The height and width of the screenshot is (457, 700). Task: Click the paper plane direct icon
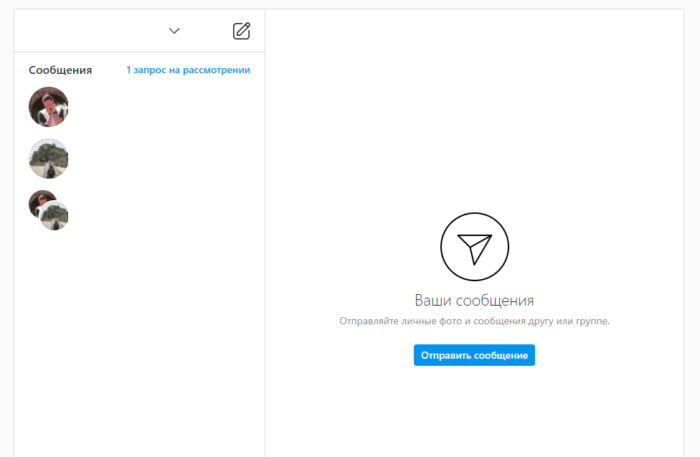[x=475, y=247]
